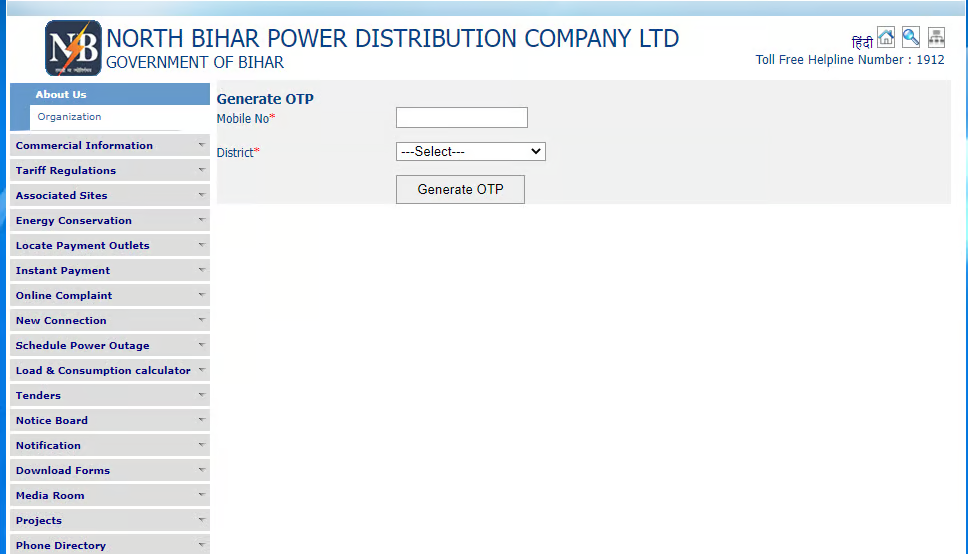This screenshot has height=554, width=968.
Task: Open Media Room menu
Action: [x=110, y=495]
